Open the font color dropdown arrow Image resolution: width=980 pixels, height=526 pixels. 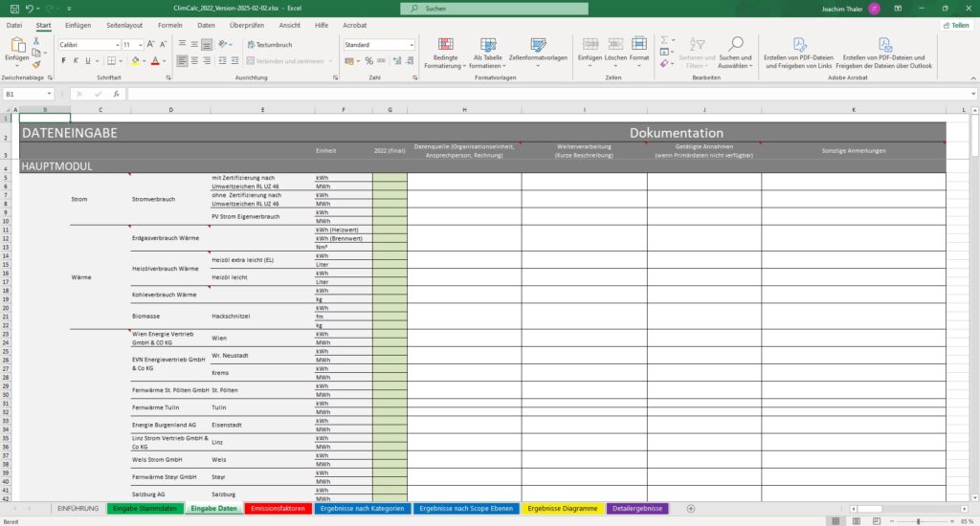pyautogui.click(x=164, y=61)
